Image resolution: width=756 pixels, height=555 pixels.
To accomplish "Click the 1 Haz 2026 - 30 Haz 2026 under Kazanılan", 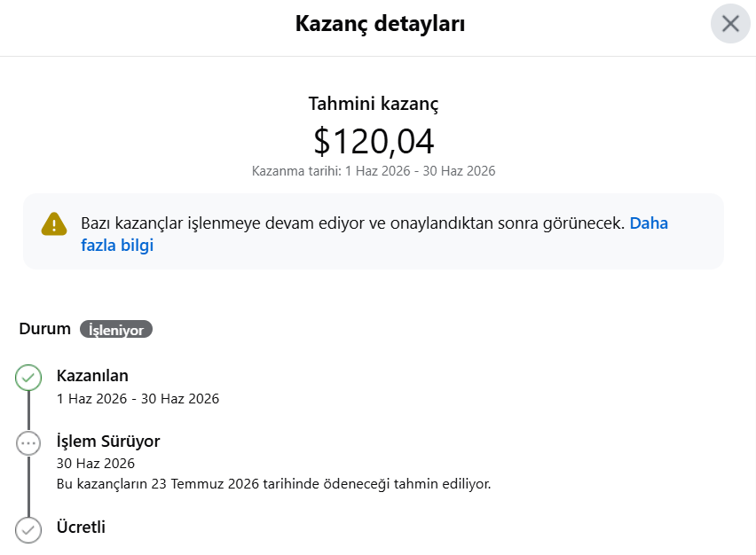I will point(138,399).
